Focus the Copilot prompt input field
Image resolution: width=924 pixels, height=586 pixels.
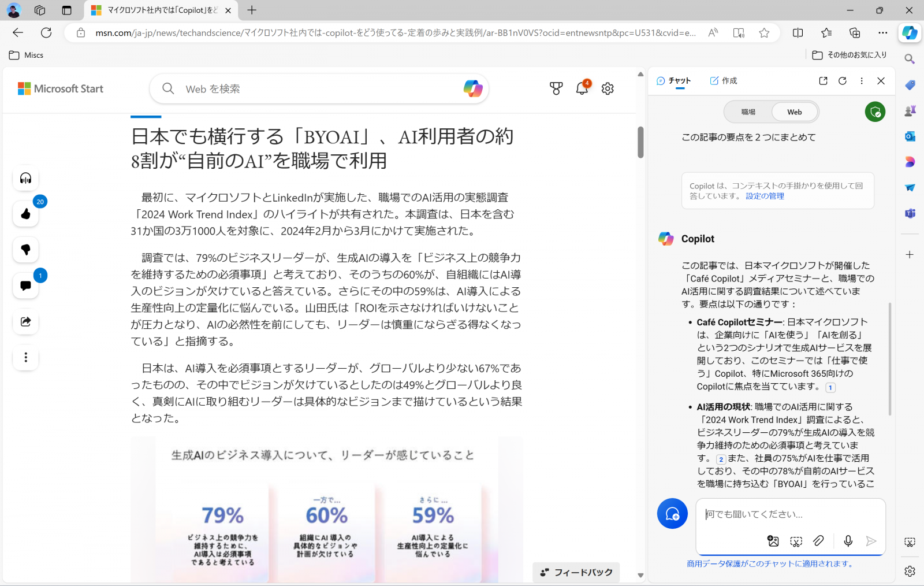click(790, 514)
